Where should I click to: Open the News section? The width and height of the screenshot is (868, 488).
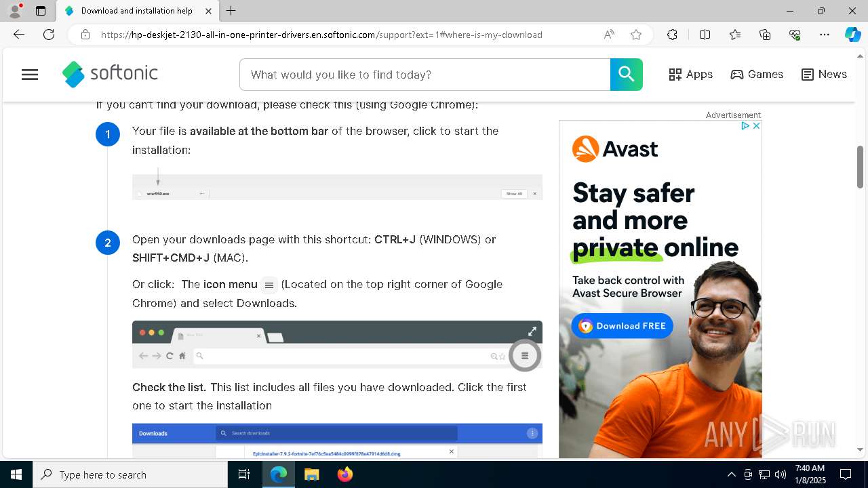click(x=824, y=75)
